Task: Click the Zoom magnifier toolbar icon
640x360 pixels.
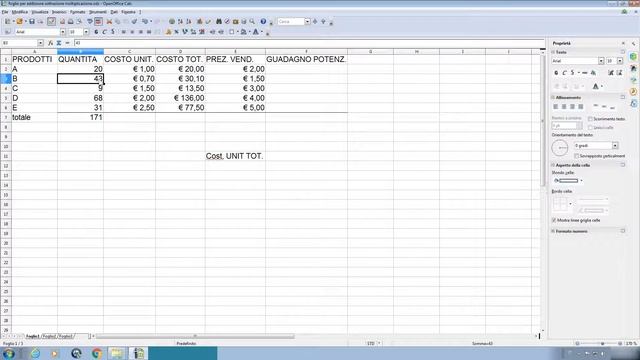Action: (252, 21)
